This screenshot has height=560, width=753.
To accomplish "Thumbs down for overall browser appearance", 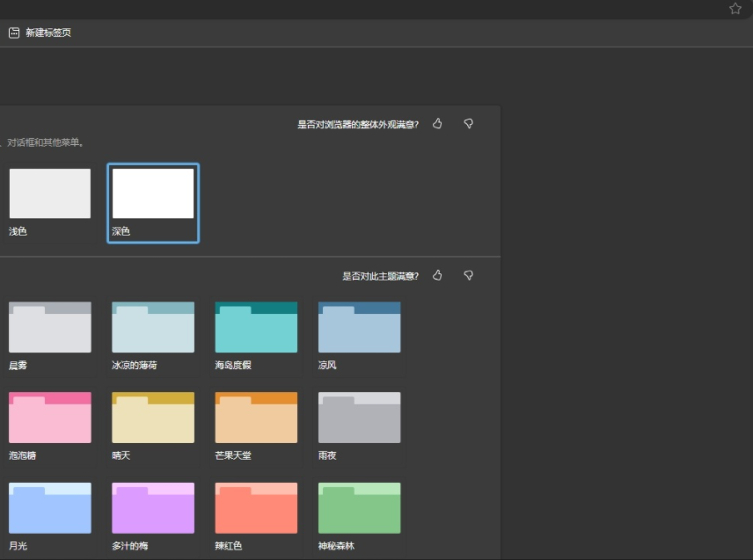I will (x=468, y=124).
